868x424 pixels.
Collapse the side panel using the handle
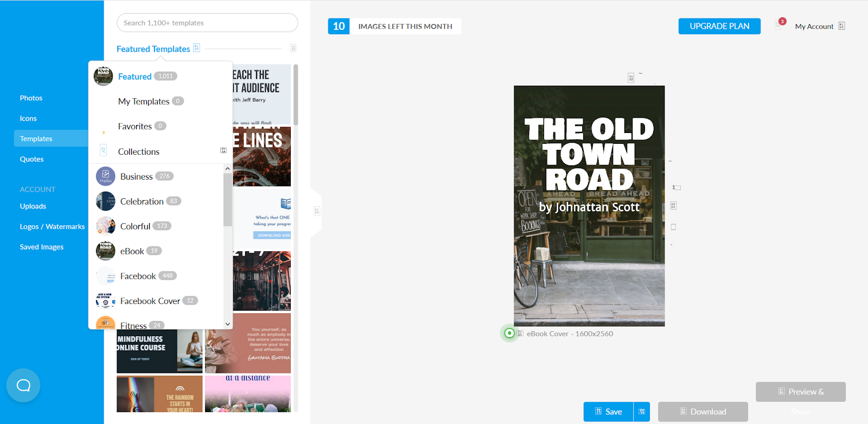[x=316, y=211]
